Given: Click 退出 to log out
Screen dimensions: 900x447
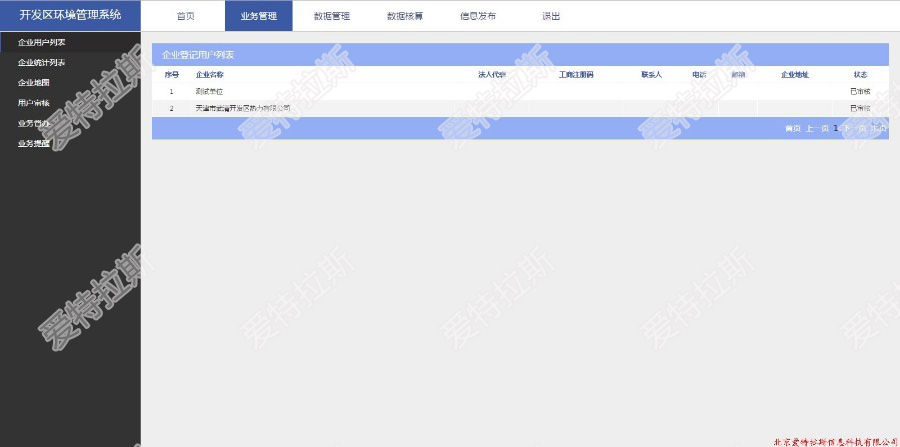Looking at the screenshot, I should 550,16.
